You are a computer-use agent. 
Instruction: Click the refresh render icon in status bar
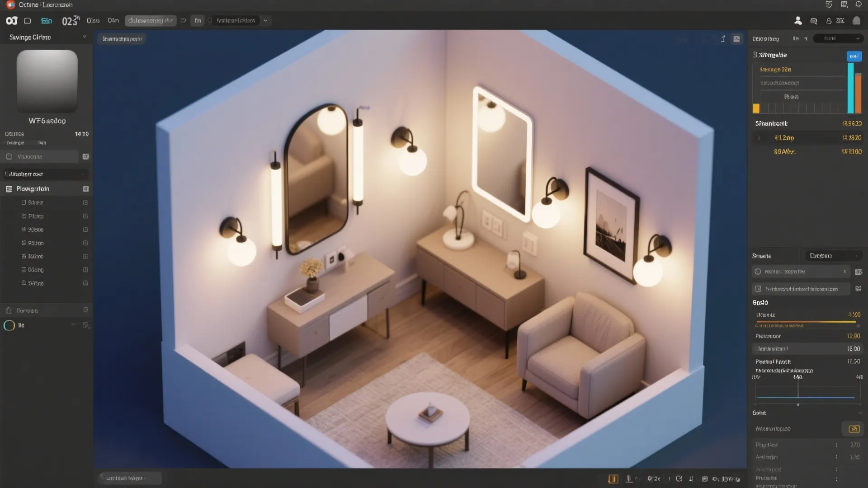[679, 479]
